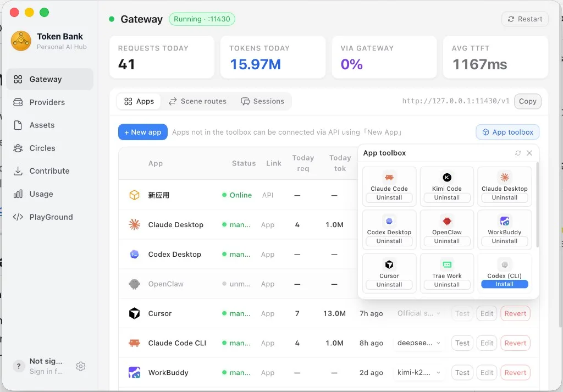
Task: Click the Claude Desktop toolbox icon
Action: pos(505,178)
